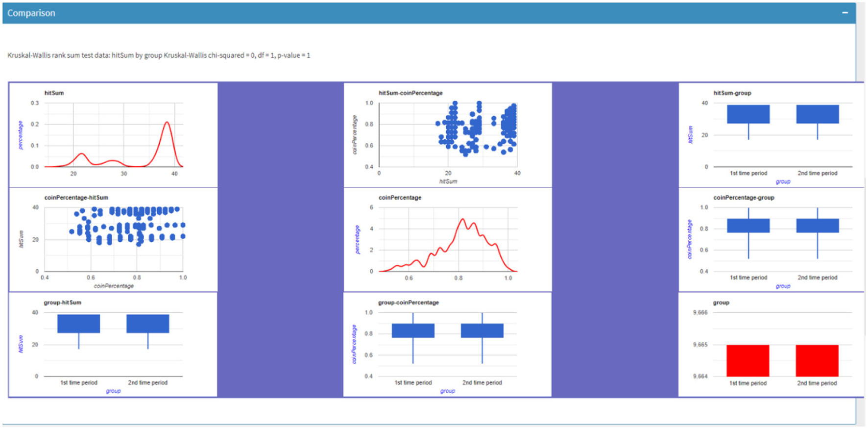Open the hitSum-group box plot

pyautogui.click(x=771, y=135)
